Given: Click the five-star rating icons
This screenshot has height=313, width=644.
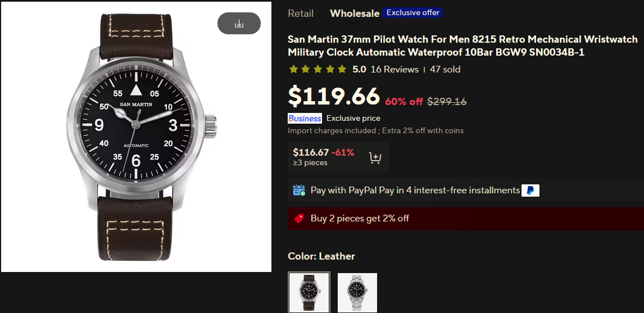Looking at the screenshot, I should (x=318, y=70).
